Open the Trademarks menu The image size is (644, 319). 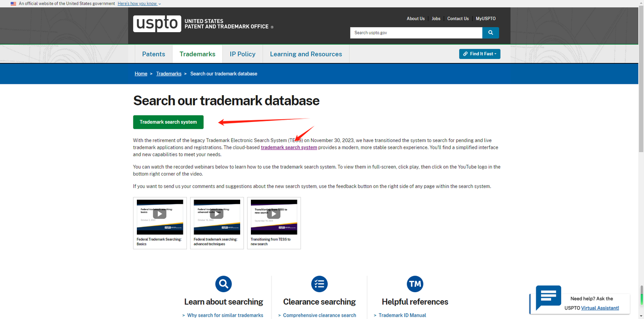click(x=197, y=54)
